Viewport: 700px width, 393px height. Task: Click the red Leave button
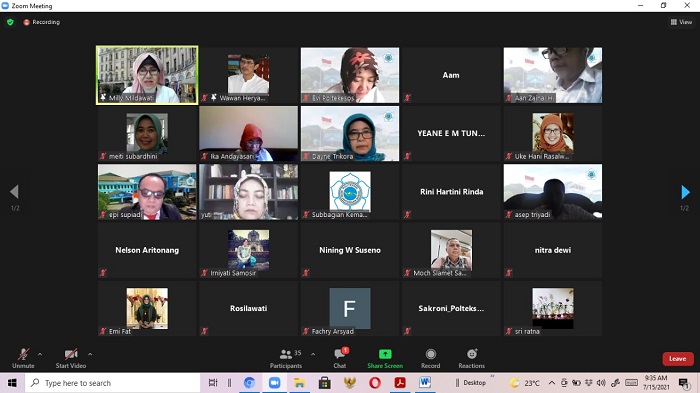pos(678,359)
